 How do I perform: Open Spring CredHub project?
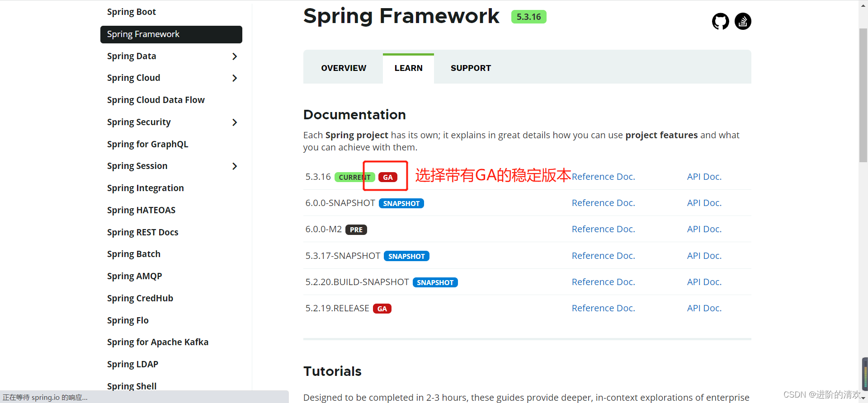tap(140, 299)
